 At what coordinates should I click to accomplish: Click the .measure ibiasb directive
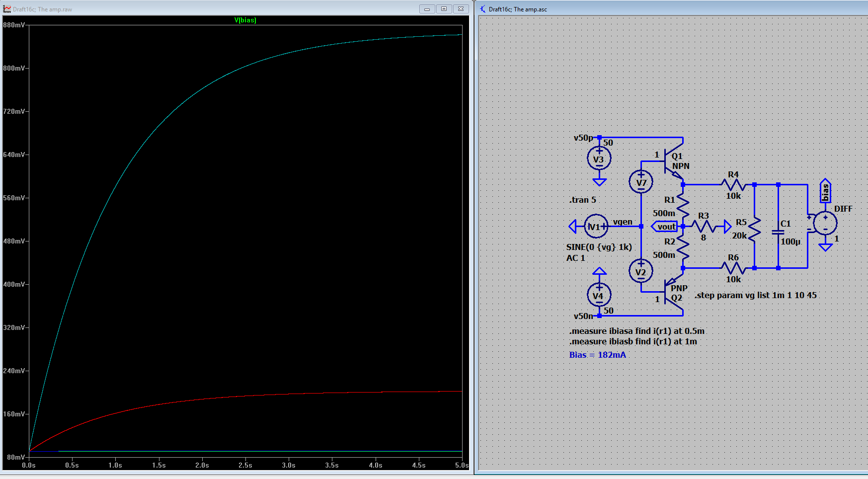tap(633, 341)
